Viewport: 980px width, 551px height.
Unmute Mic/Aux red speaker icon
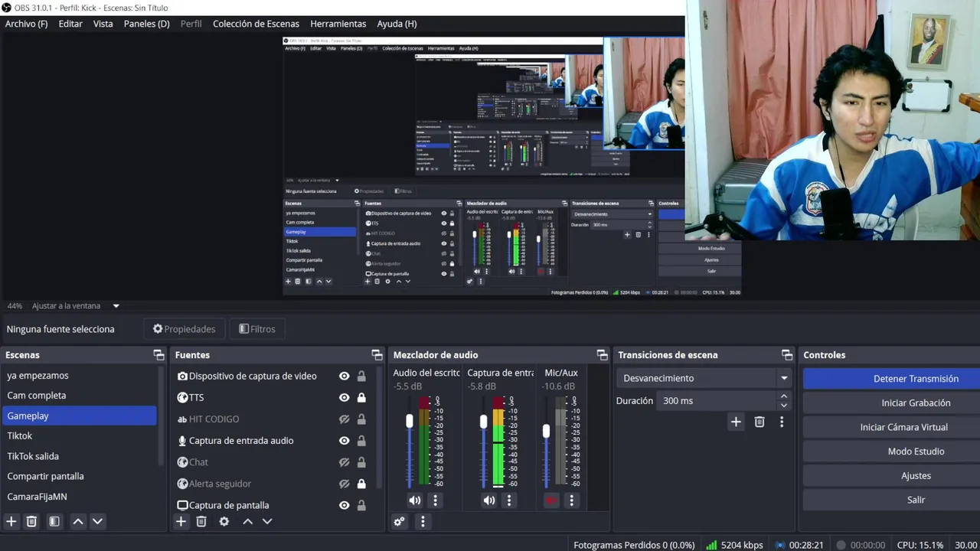[x=550, y=500]
